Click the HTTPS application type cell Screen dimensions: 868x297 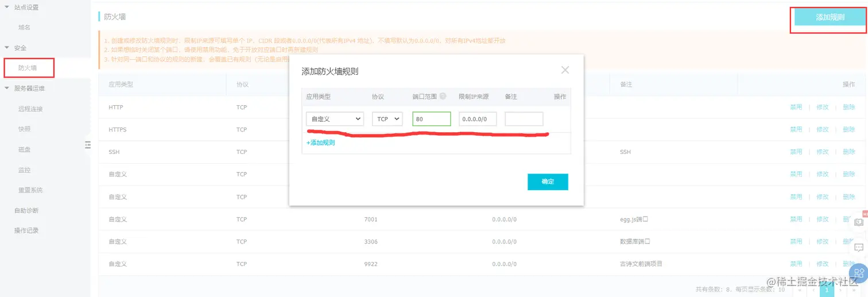[117, 130]
